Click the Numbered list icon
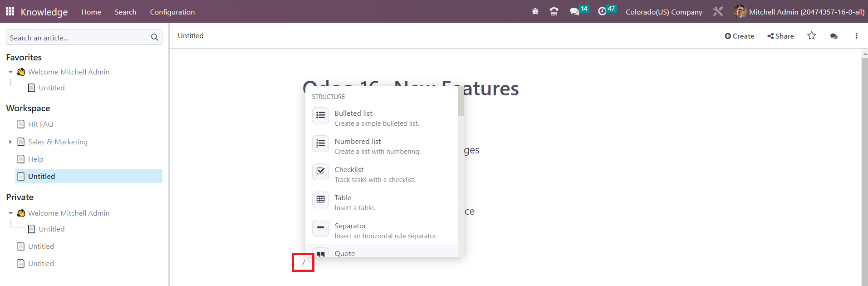 pos(320,143)
